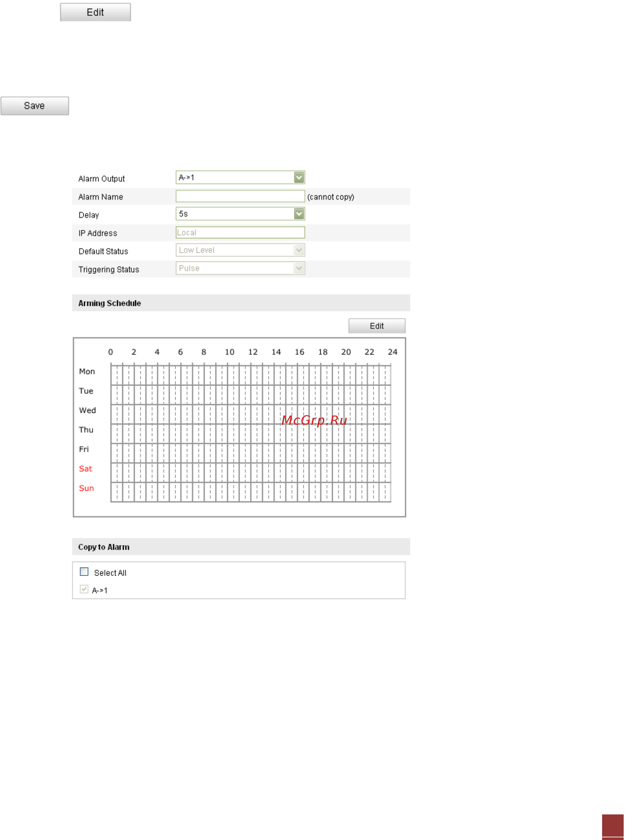Click the Arming Schedule section header
Screen dimensions: 625x840
click(x=241, y=303)
